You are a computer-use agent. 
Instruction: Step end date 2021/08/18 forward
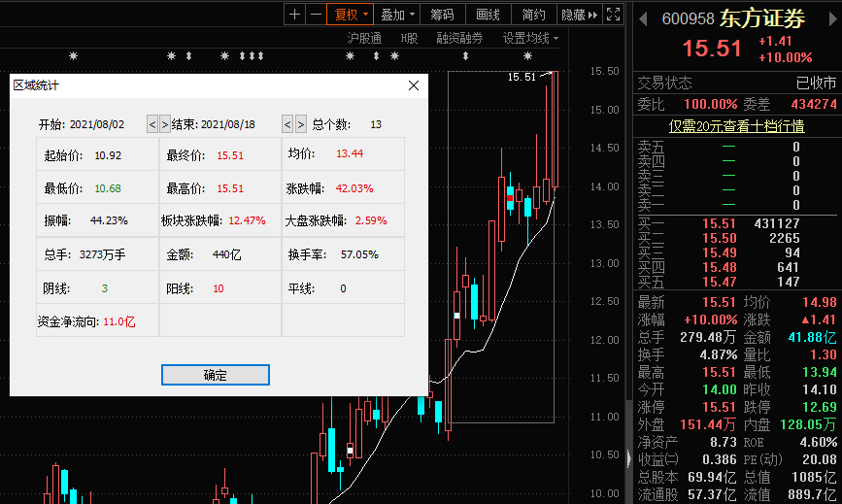point(299,124)
